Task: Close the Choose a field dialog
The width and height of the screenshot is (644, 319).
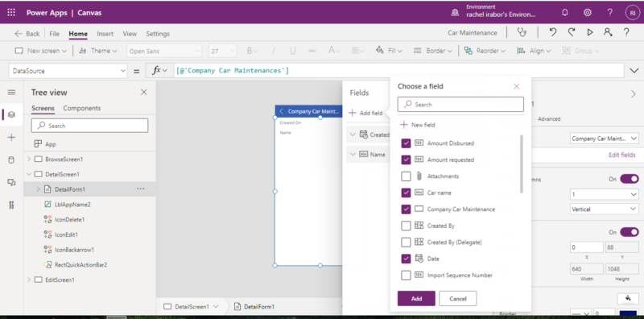Action: [517, 86]
